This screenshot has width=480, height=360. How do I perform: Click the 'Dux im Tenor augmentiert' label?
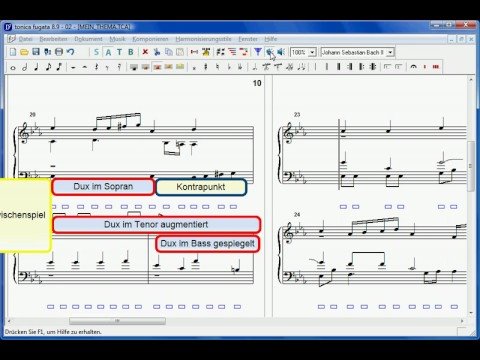[x=156, y=225]
